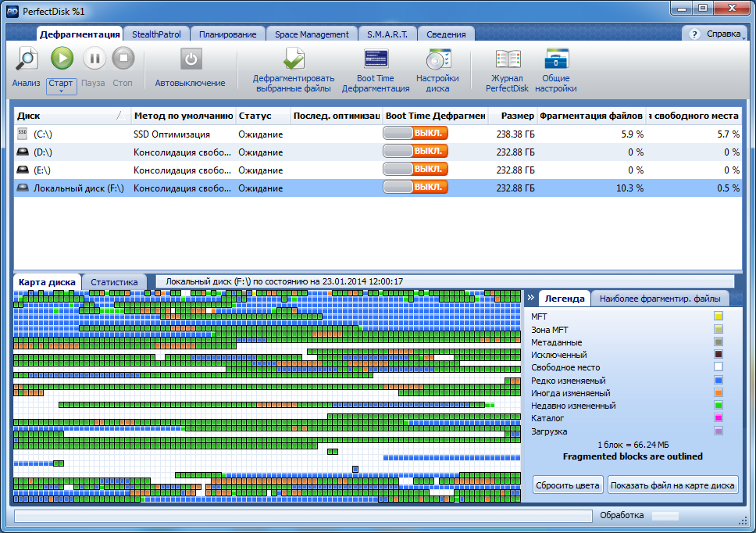Open the Старт dropdown arrow
This screenshot has height=533, width=756.
pyautogui.click(x=61, y=91)
